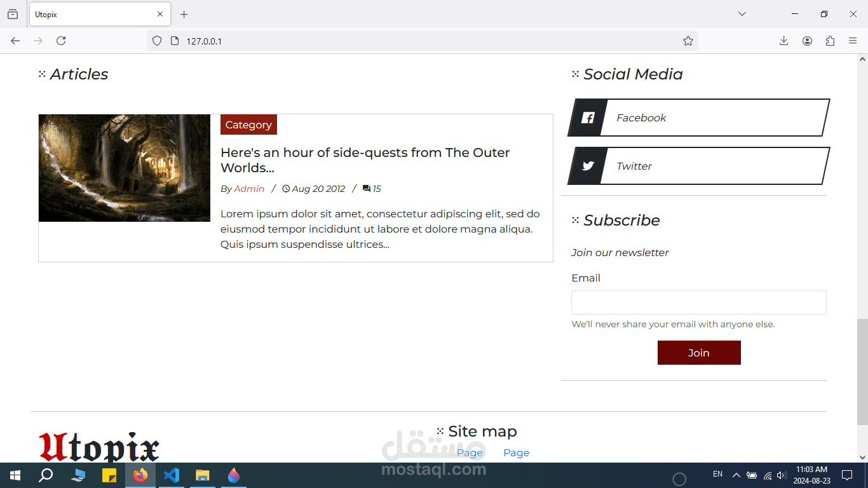Click the Twitter bird icon
This screenshot has width=868, height=488.
pyautogui.click(x=588, y=166)
